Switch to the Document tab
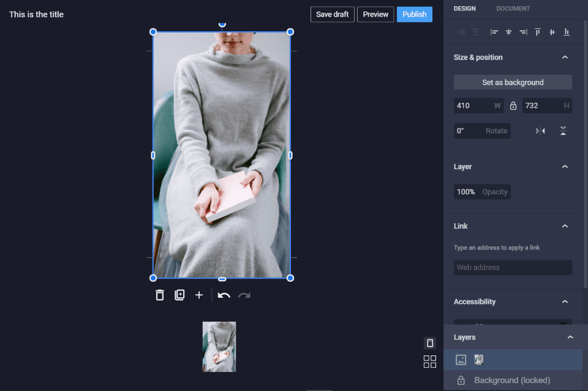588x391 pixels. pyautogui.click(x=513, y=9)
